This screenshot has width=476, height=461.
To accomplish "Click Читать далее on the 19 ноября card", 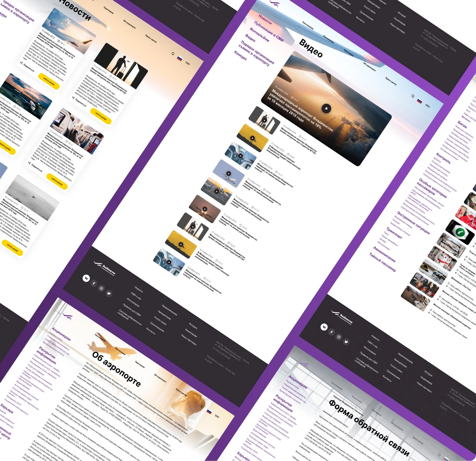I will click(x=57, y=181).
